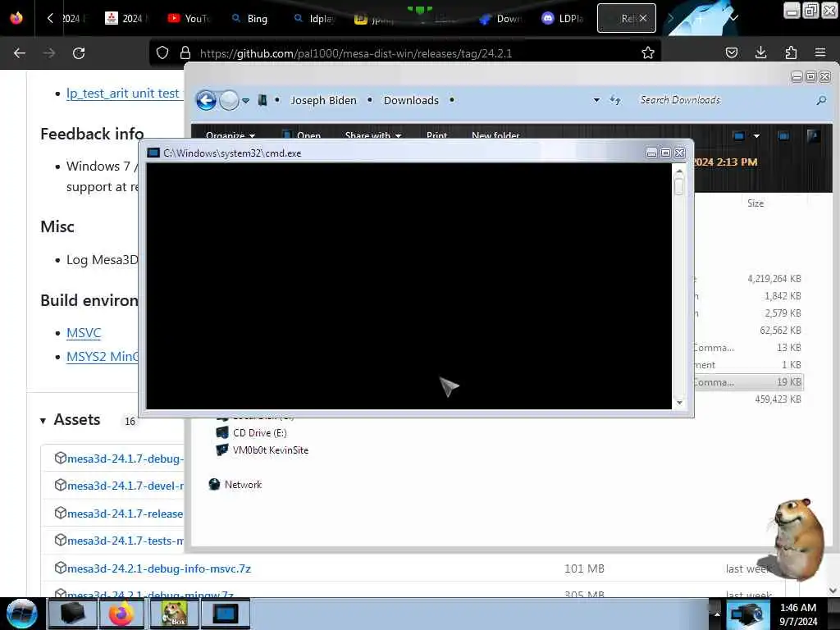Open the lp_test_arit unit test link
The height and width of the screenshot is (630, 840).
coord(125,94)
